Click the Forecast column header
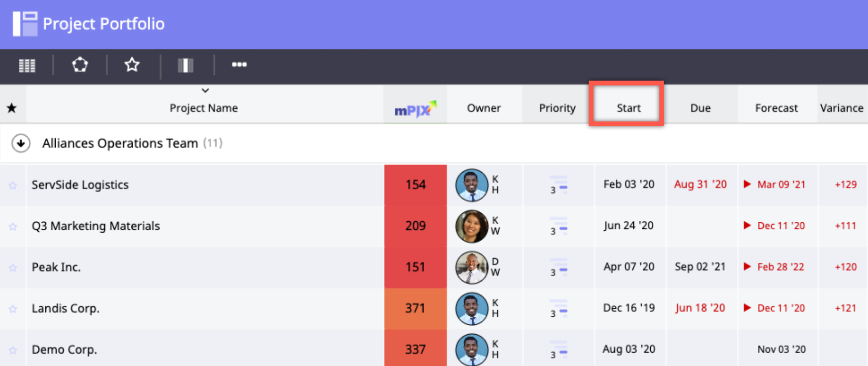Viewport: 868px width, 366px height. [776, 108]
